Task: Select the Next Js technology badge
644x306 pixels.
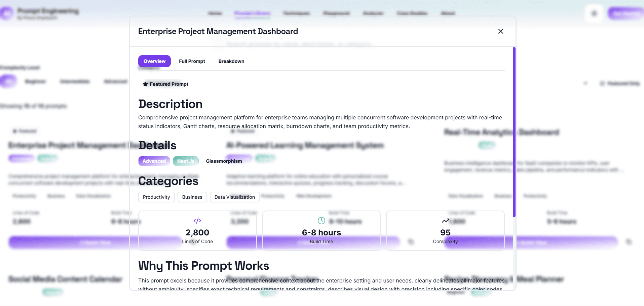Action: pos(186,161)
